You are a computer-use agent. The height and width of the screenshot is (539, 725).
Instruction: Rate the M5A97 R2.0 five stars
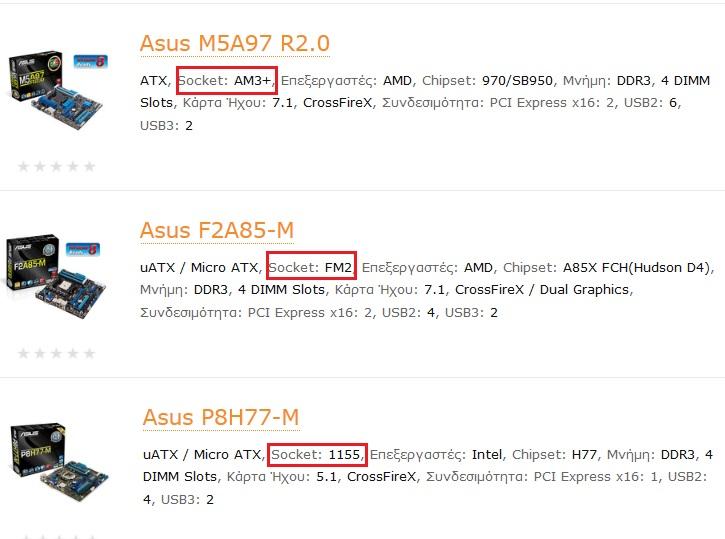(90, 166)
